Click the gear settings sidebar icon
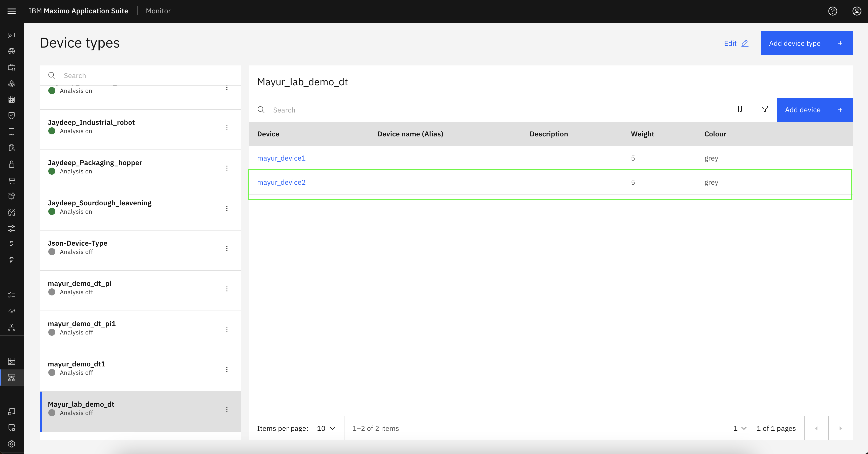Image resolution: width=868 pixels, height=454 pixels. [12, 444]
